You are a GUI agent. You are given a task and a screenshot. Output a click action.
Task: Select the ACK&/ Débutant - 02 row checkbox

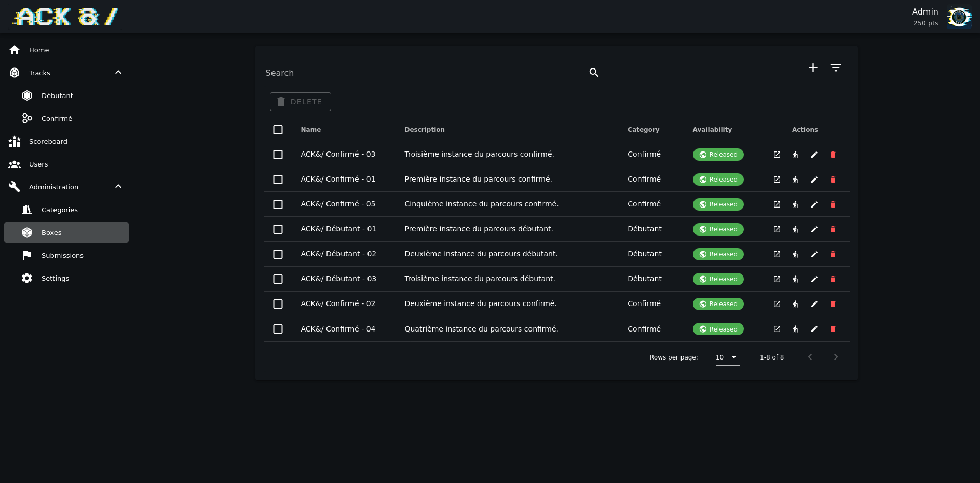[x=278, y=254]
